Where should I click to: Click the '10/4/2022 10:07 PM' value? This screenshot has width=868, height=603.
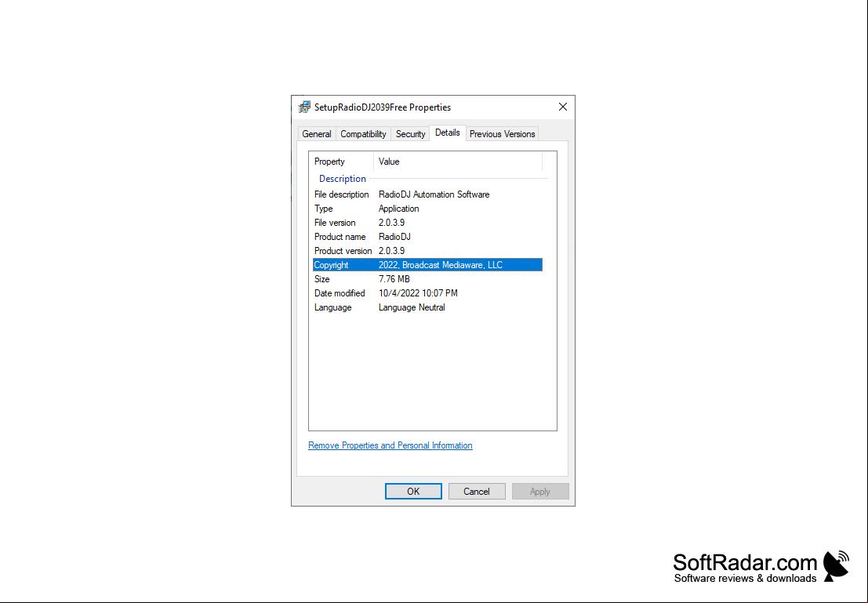(418, 293)
